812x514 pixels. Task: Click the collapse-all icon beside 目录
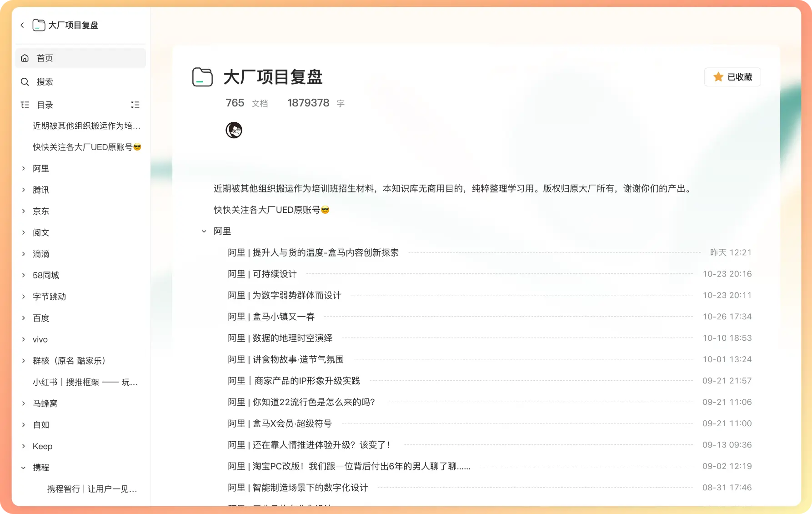click(x=135, y=105)
